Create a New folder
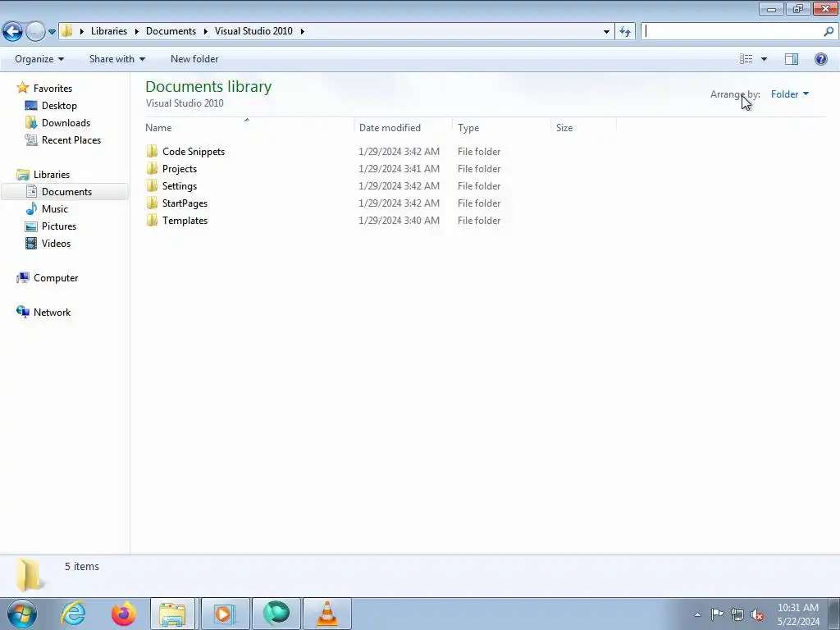Viewport: 840px width, 630px height. (x=194, y=59)
